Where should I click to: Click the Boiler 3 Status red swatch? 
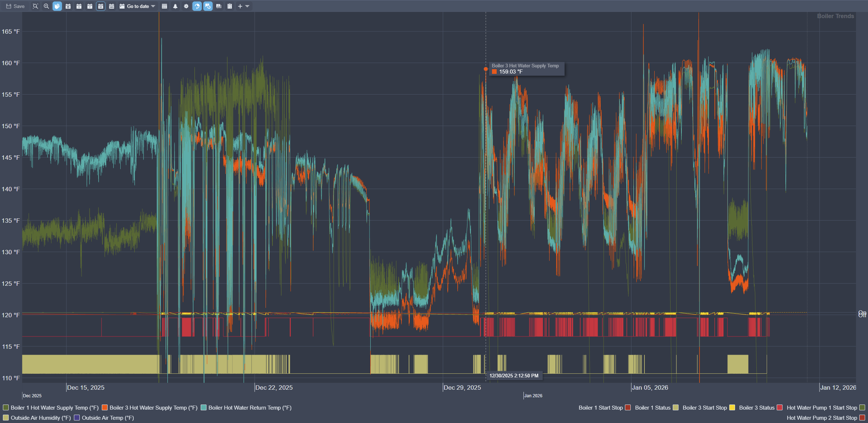(780, 408)
